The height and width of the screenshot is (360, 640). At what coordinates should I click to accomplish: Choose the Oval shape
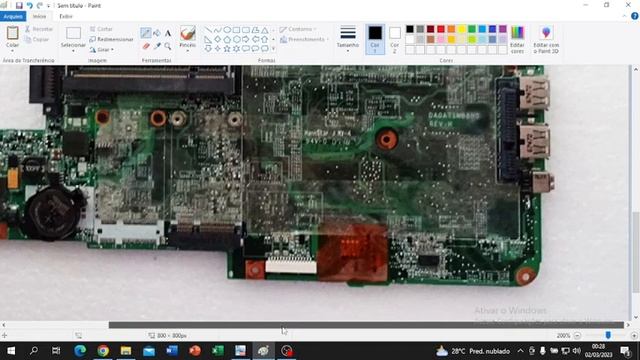227,30
